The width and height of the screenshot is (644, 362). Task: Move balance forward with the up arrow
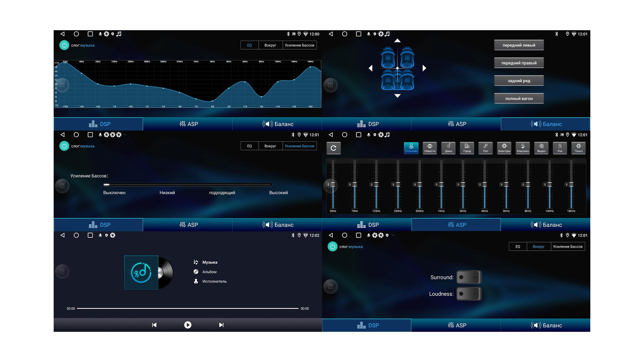tap(397, 41)
